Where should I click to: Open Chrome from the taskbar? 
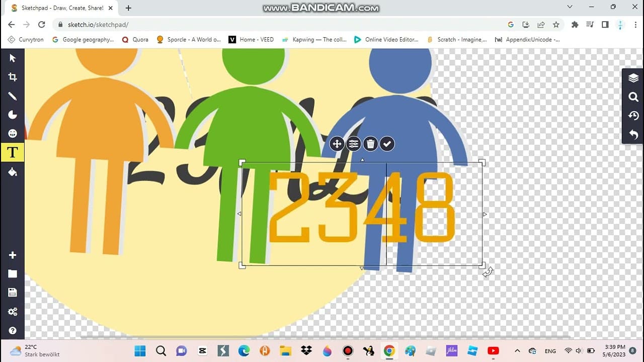(389, 351)
